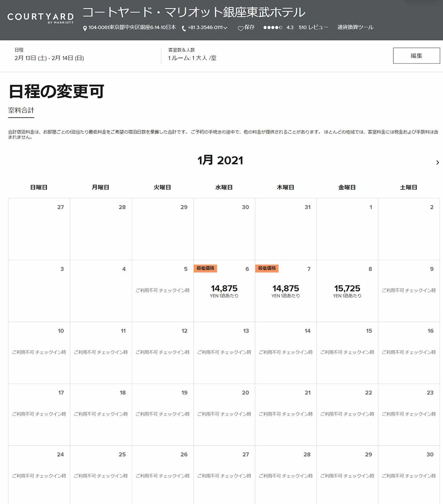Open the 室料合計 tab

point(21,110)
